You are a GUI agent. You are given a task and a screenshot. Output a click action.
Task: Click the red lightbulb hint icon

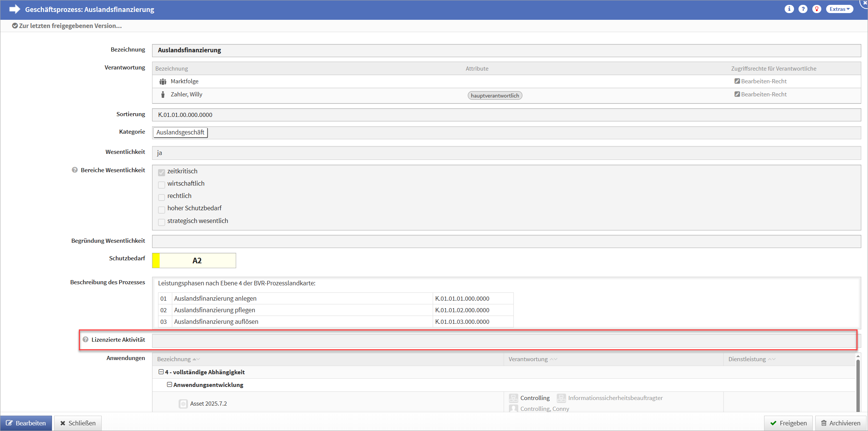[x=817, y=9]
